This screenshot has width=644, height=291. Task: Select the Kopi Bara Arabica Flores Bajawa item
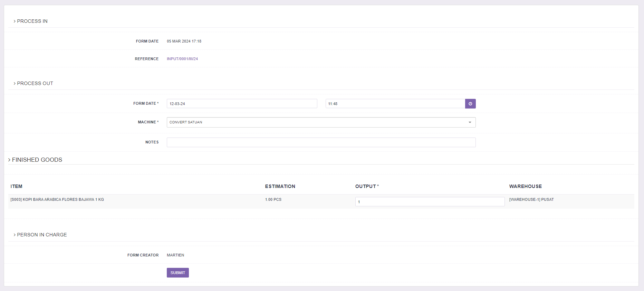pos(57,199)
